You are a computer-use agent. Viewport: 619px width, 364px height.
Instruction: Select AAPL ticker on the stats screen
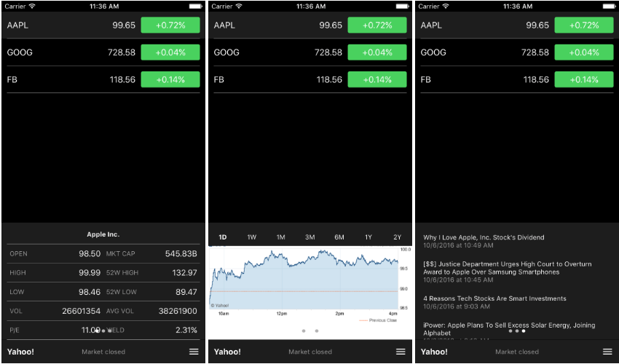coord(17,25)
